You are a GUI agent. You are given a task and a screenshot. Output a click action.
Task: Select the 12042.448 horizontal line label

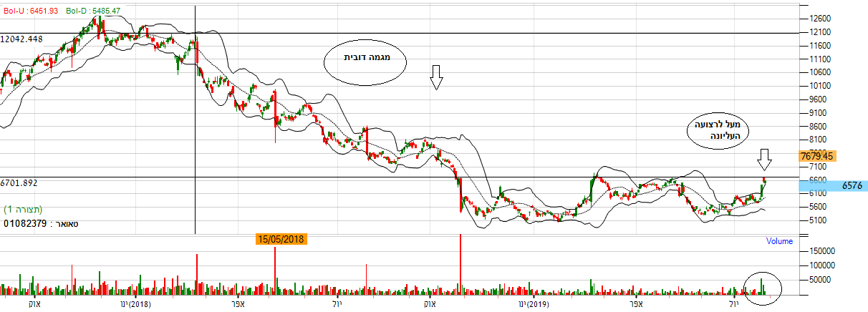(23, 40)
